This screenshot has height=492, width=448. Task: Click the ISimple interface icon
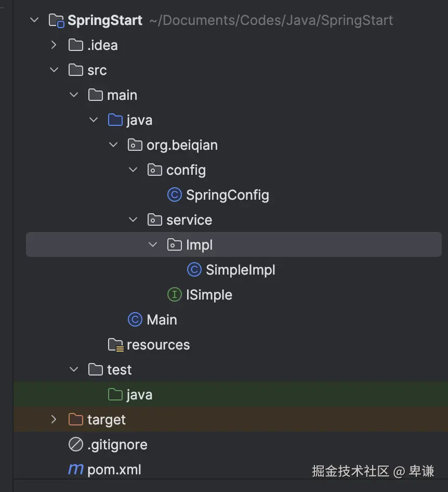tap(174, 295)
